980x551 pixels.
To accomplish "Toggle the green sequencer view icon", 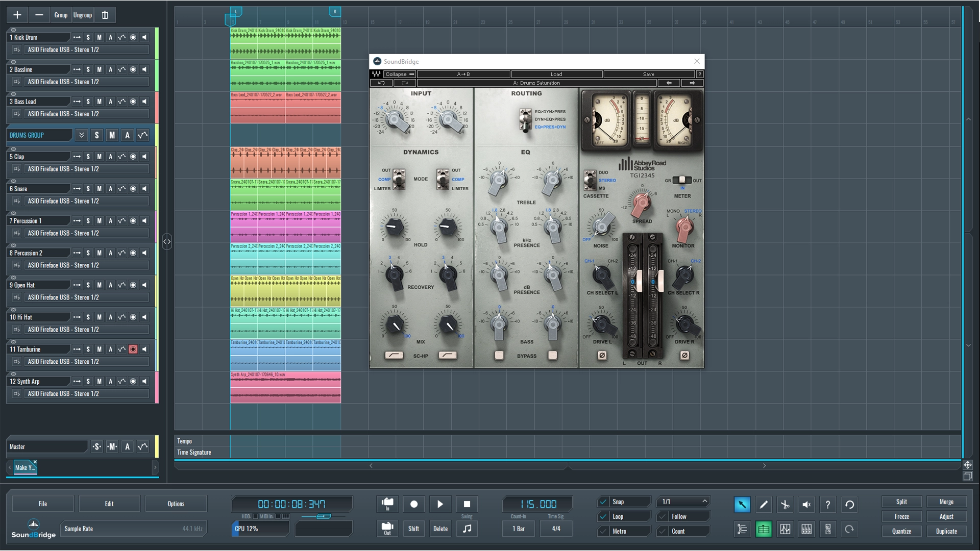I will [x=764, y=529].
